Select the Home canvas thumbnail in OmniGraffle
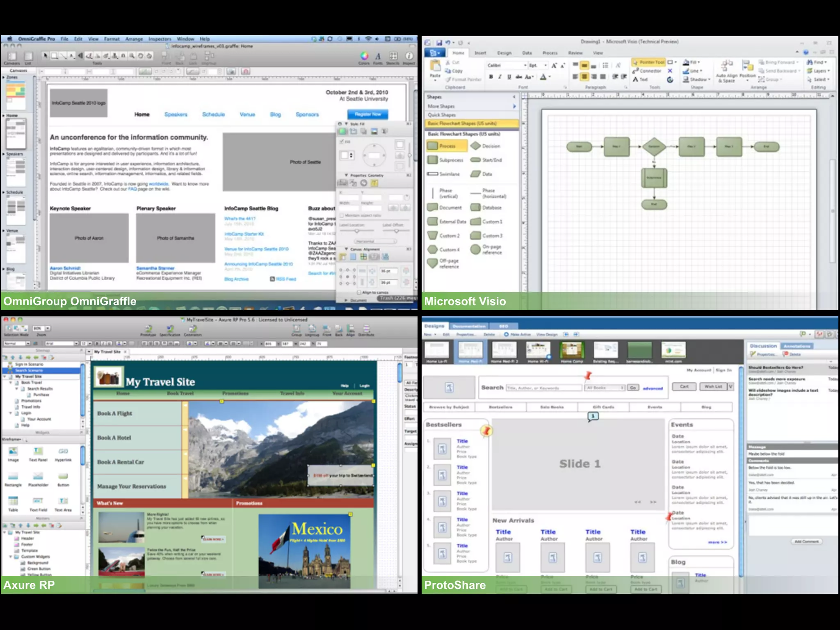The width and height of the screenshot is (840, 630). (16, 134)
